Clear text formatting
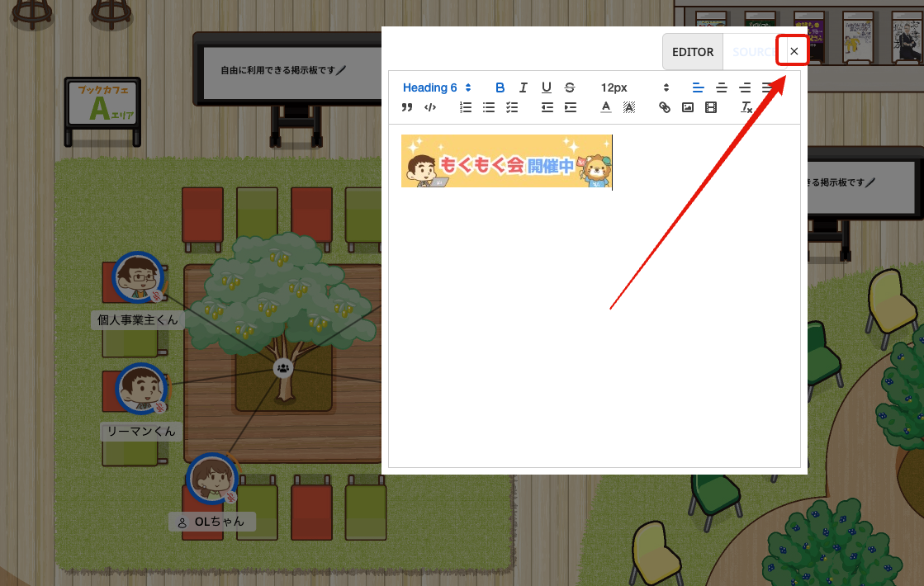This screenshot has width=924, height=586. click(746, 107)
